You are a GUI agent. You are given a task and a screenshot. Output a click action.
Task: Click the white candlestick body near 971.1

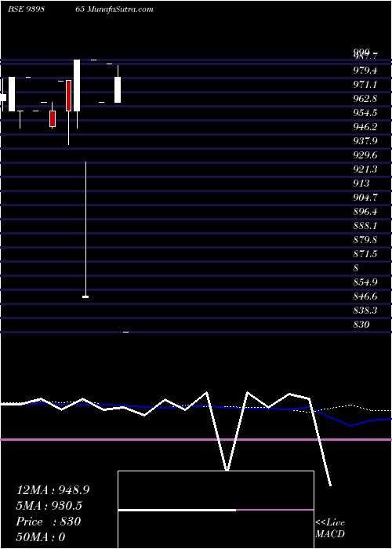coord(118,89)
